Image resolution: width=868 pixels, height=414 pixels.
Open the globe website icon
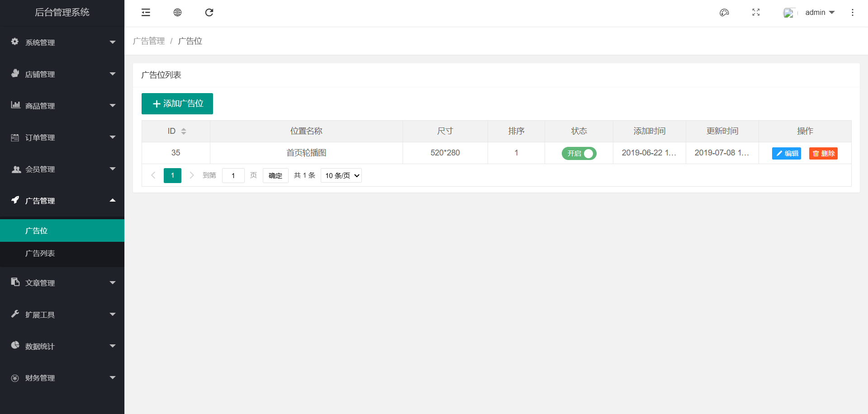177,13
